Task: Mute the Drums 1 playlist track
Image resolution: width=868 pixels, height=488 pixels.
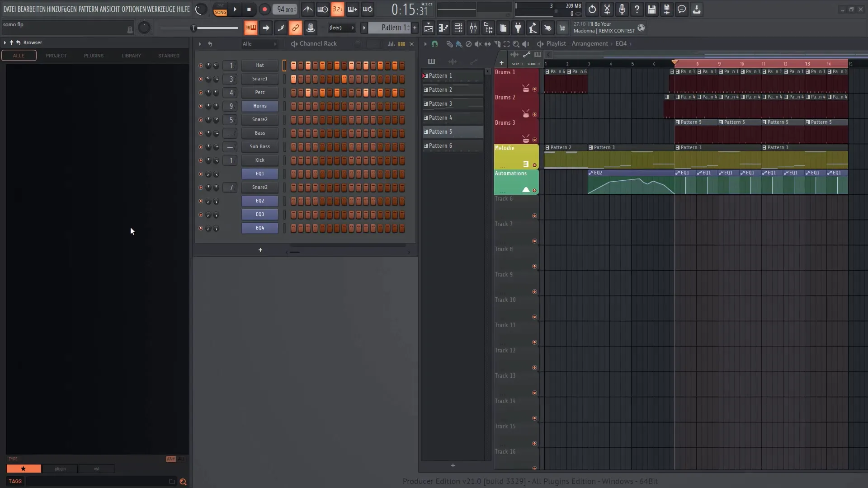Action: [534, 89]
